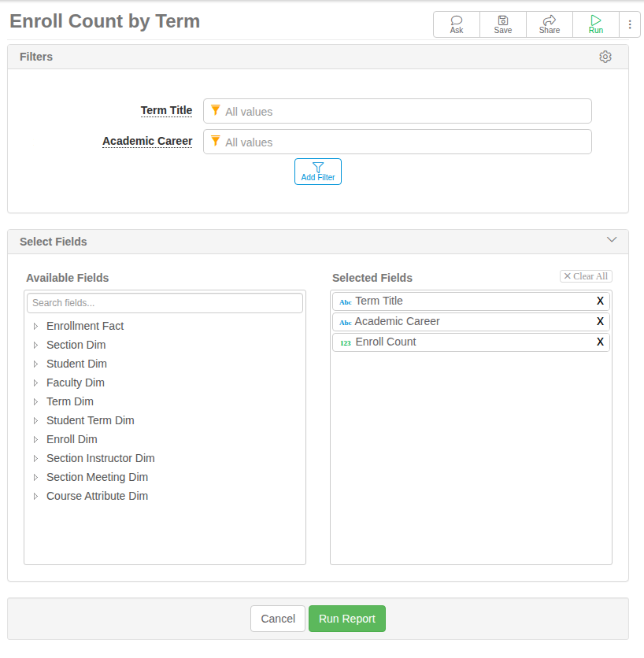The width and height of the screenshot is (644, 658).
Task: Expand the Section Dim tree node
Action: pos(35,345)
